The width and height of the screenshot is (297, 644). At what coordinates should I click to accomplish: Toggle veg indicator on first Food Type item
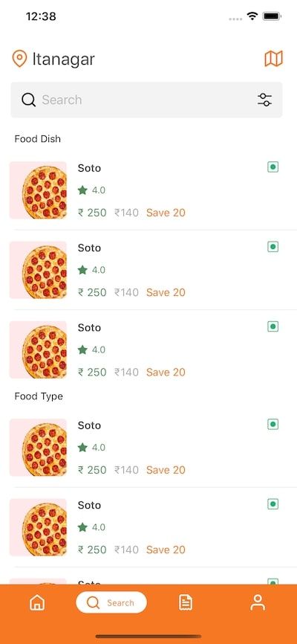[273, 425]
